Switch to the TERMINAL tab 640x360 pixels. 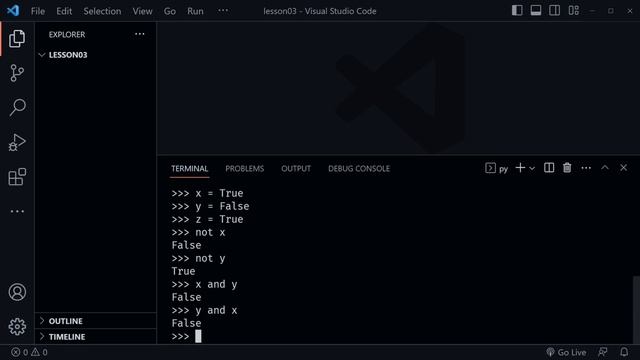pos(189,169)
